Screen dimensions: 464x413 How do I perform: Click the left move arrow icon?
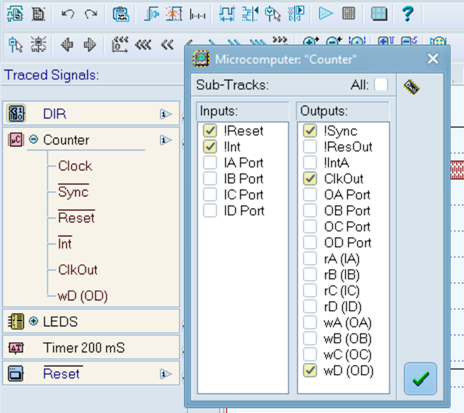pyautogui.click(x=67, y=44)
